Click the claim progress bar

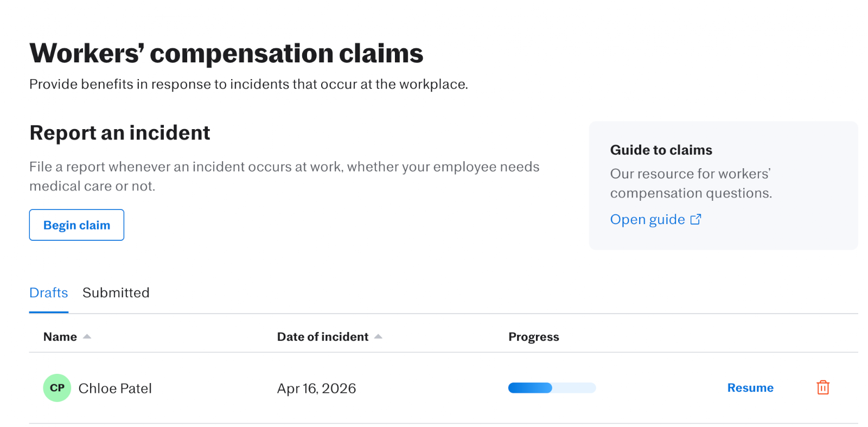(x=552, y=388)
